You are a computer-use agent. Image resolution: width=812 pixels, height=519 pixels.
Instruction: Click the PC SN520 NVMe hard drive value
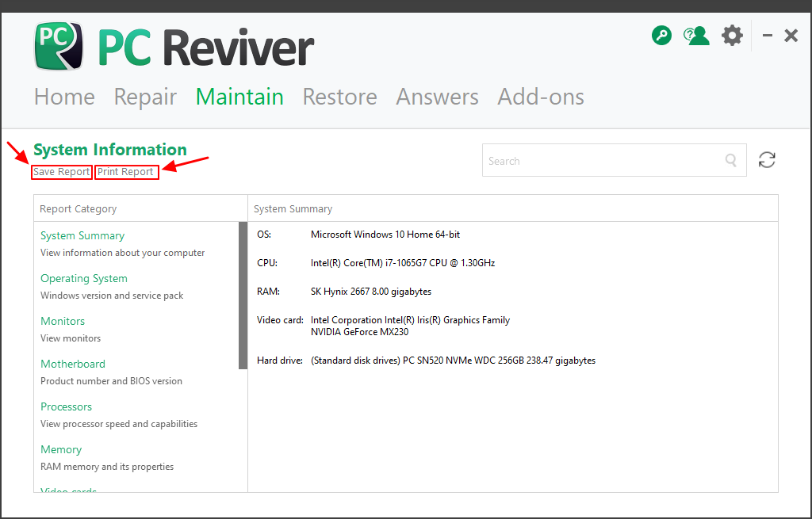[453, 361]
